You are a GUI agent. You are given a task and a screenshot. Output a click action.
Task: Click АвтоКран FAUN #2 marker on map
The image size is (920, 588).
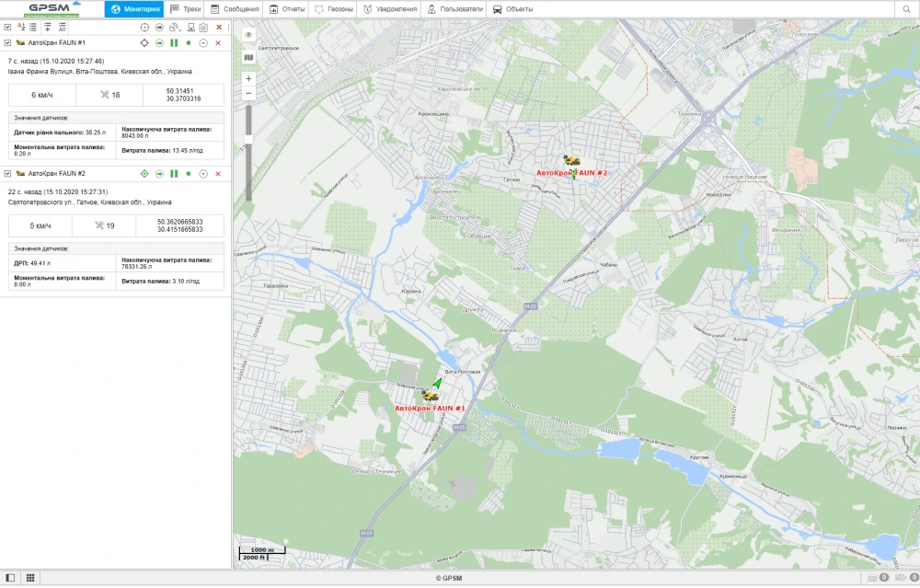[x=572, y=161]
